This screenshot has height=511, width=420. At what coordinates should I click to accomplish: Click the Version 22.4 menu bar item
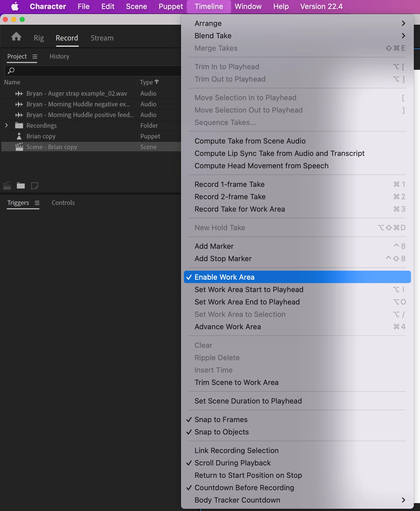tap(321, 6)
